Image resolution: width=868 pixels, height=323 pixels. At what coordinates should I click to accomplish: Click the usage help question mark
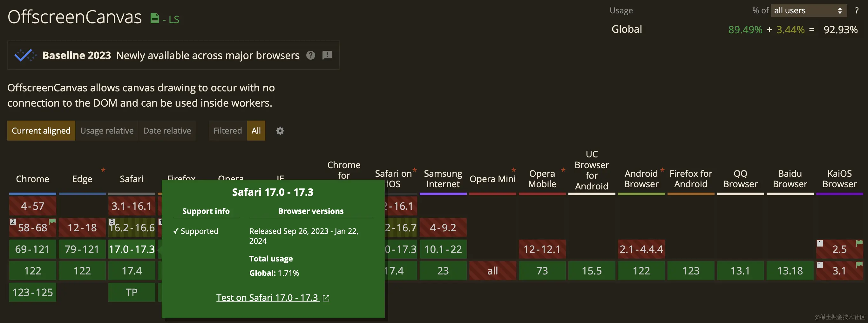(x=857, y=10)
